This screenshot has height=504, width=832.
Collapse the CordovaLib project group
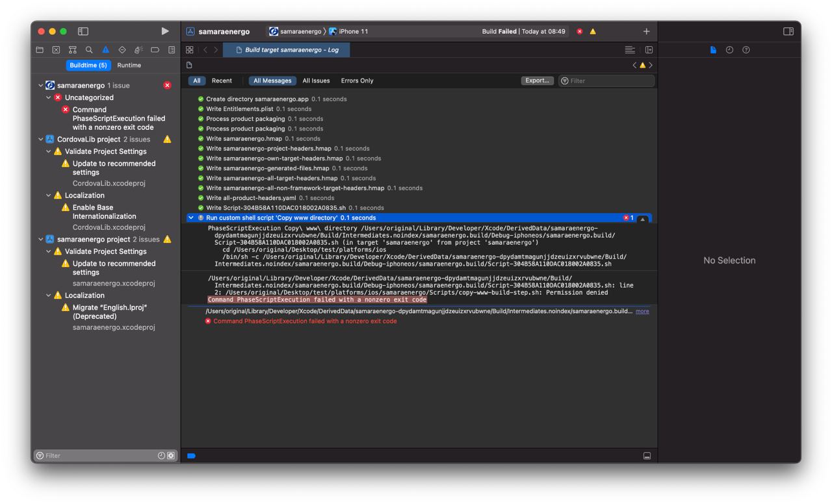(x=40, y=139)
